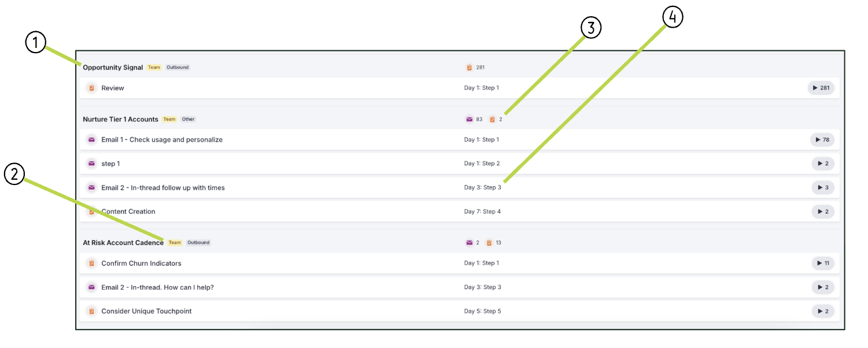Launch the Content Creation play button
Viewport: 868px width, 348px height.
[x=823, y=212]
